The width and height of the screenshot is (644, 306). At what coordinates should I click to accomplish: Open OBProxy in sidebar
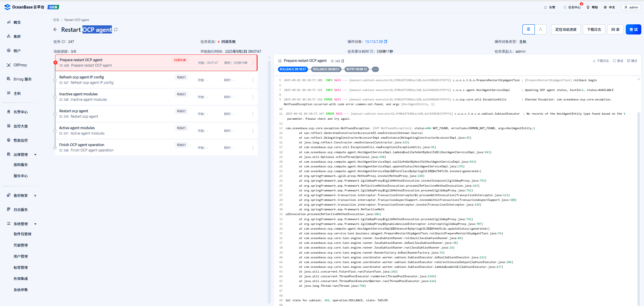pyautogui.click(x=20, y=65)
